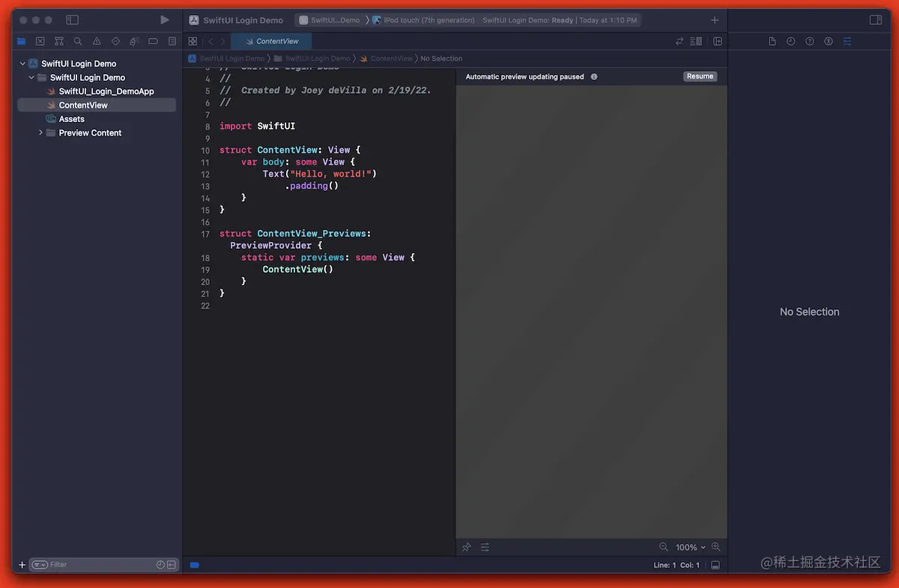Click the line 17 number in gutter
Viewport: 899px width, 588px height.
[x=205, y=234]
